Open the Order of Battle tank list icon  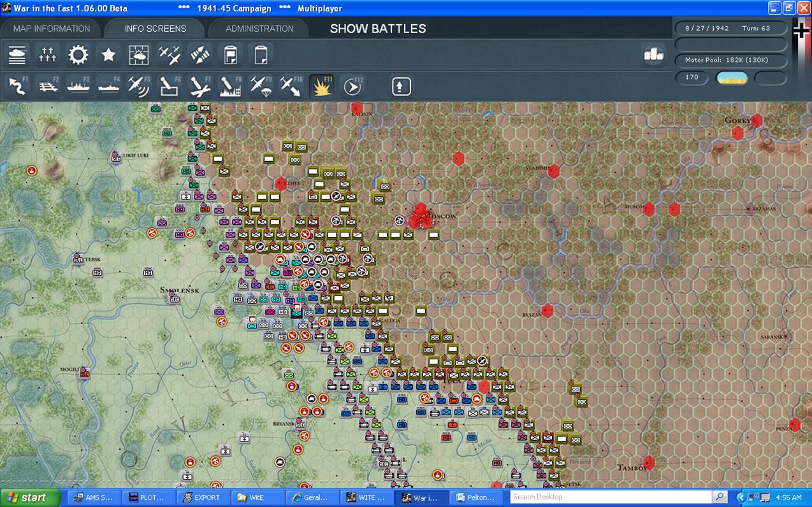(x=17, y=55)
